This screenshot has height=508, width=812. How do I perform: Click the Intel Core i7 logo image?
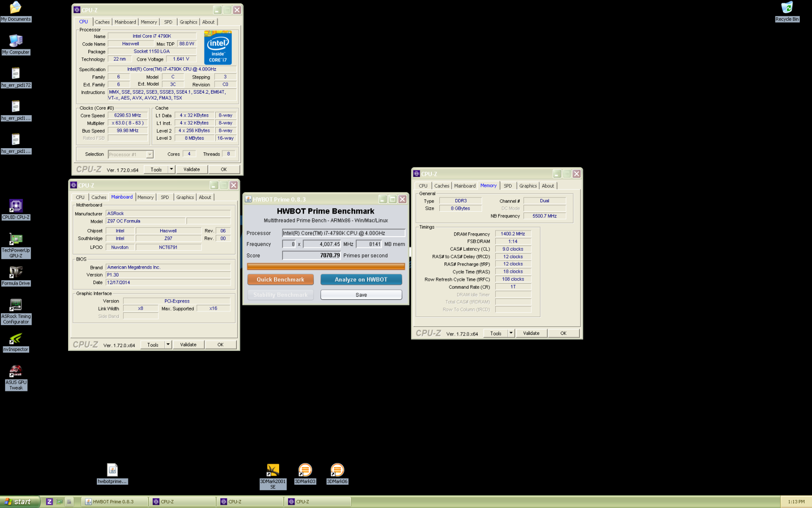(x=218, y=48)
